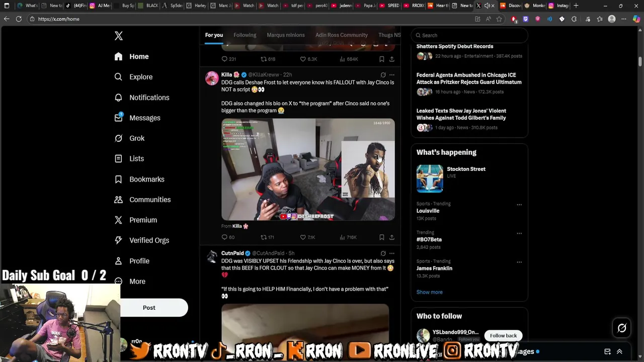Click the Grok explain icon on Killa post
The image size is (644, 362).
383,75
